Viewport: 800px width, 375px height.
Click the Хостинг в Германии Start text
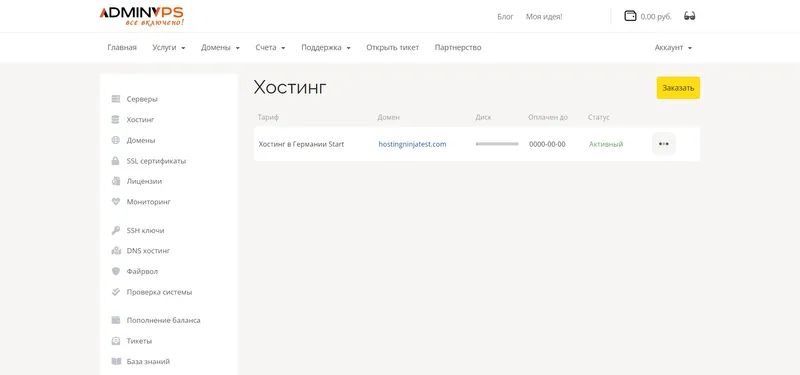[x=301, y=144]
